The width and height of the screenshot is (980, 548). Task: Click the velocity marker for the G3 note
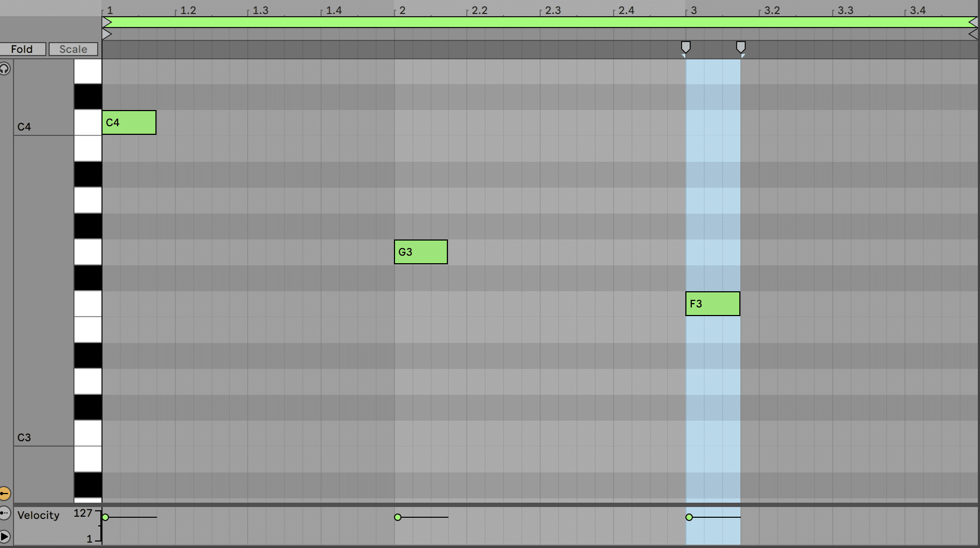pos(398,517)
